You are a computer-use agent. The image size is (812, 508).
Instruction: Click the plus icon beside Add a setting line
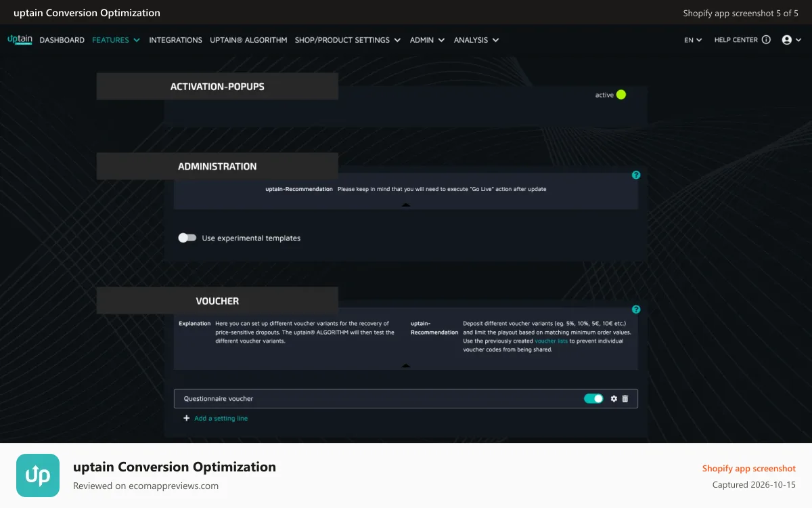[187, 419]
